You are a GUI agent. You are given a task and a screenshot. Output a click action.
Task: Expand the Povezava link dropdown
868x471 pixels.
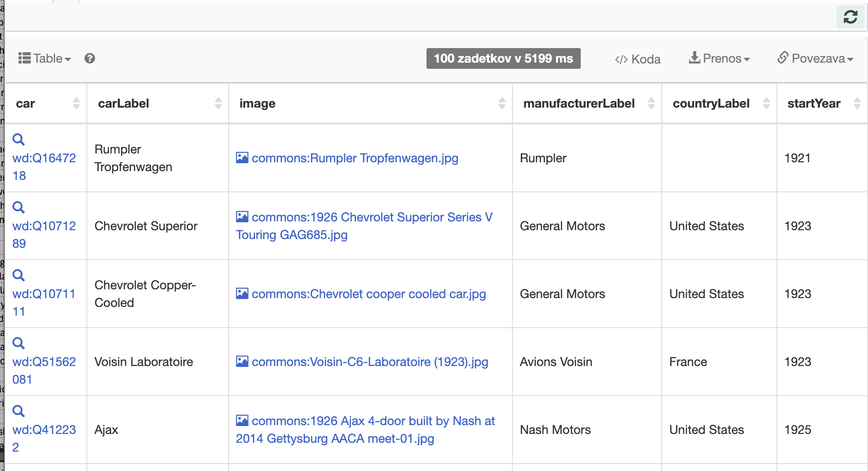tap(816, 58)
